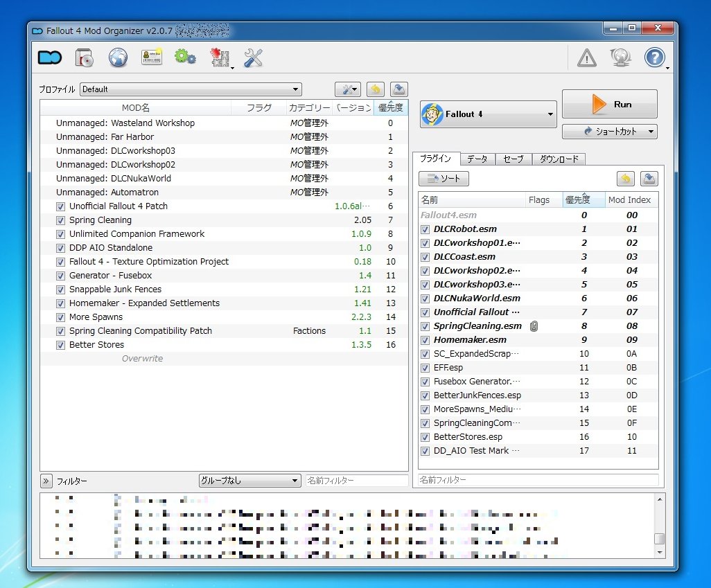This screenshot has height=588, width=711.
Task: Click version 1.3.5 of Better Stores
Action: point(361,345)
